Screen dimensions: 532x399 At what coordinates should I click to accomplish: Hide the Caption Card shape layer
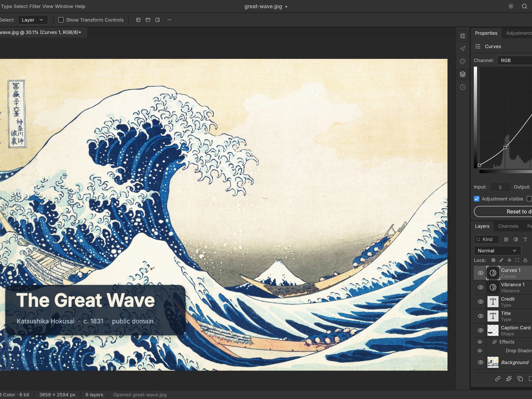[480, 330]
